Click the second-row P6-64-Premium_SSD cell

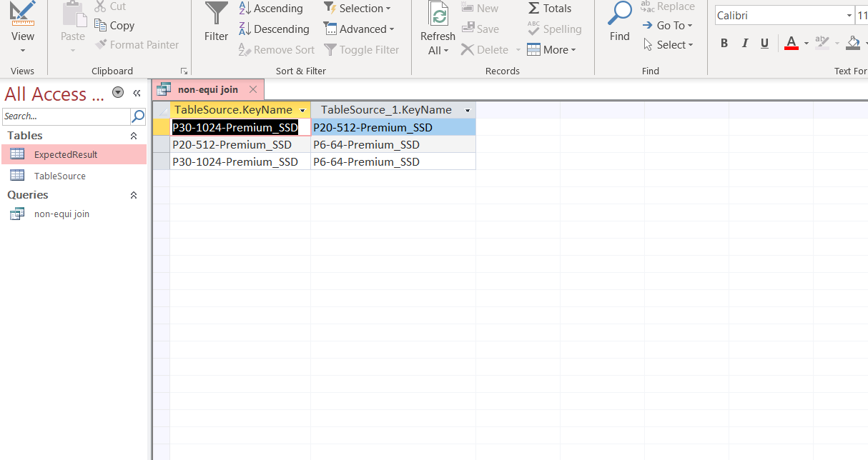click(393, 144)
